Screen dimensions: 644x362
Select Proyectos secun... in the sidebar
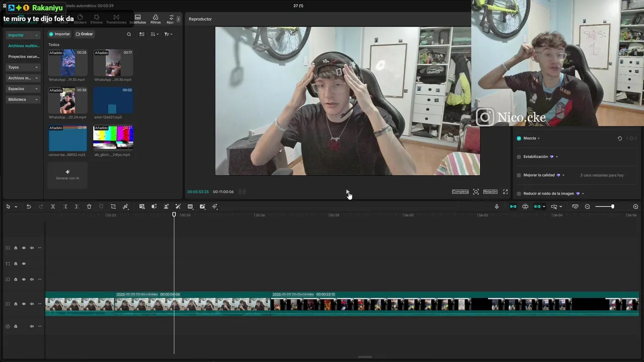24,57
